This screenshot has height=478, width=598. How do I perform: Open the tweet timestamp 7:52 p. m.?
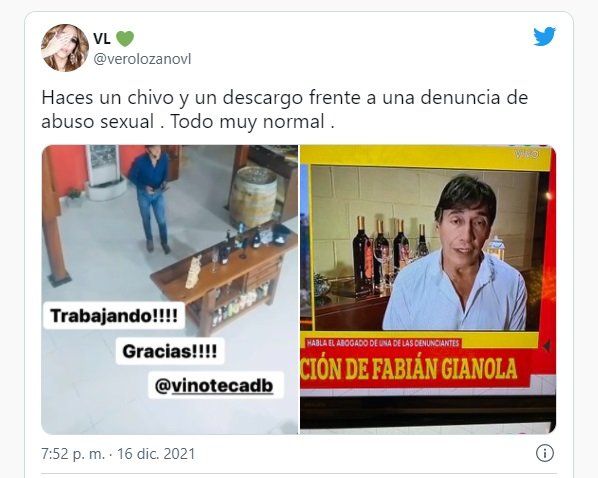point(73,454)
